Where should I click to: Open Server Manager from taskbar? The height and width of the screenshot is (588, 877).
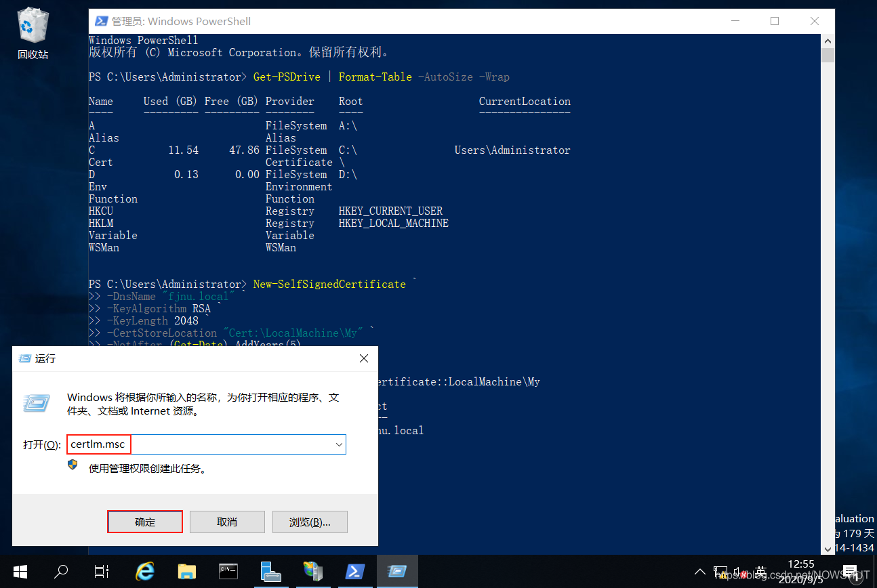point(270,572)
